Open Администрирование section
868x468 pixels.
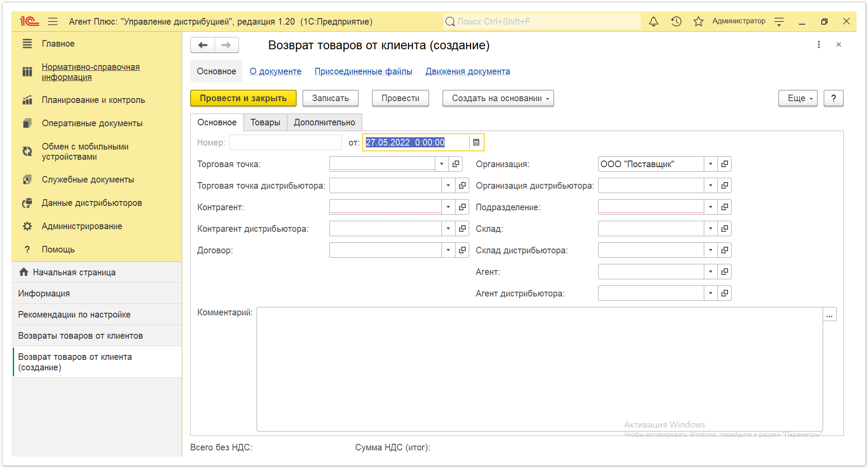point(82,226)
